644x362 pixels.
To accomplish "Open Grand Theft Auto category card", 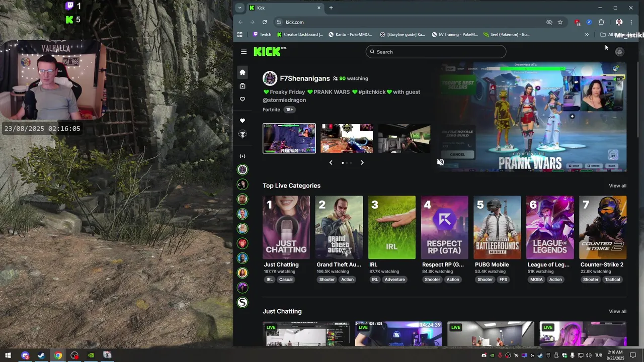I will click(339, 227).
